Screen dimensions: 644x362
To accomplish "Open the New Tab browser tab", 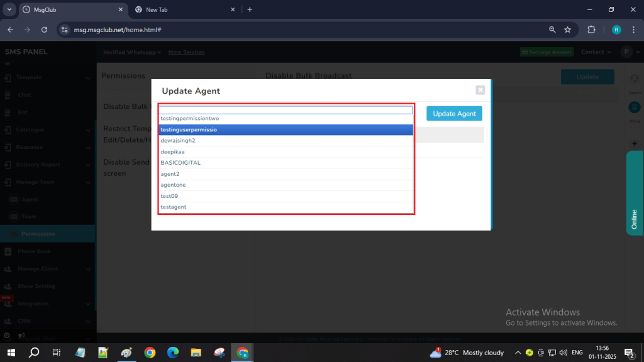I will point(182,9).
